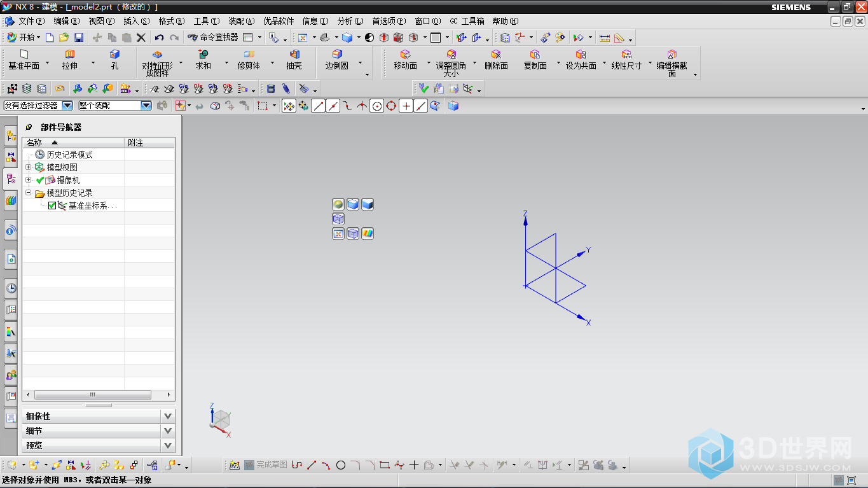Screen dimensions: 868x488
Task: Open the 格式 menu
Action: [x=172, y=21]
